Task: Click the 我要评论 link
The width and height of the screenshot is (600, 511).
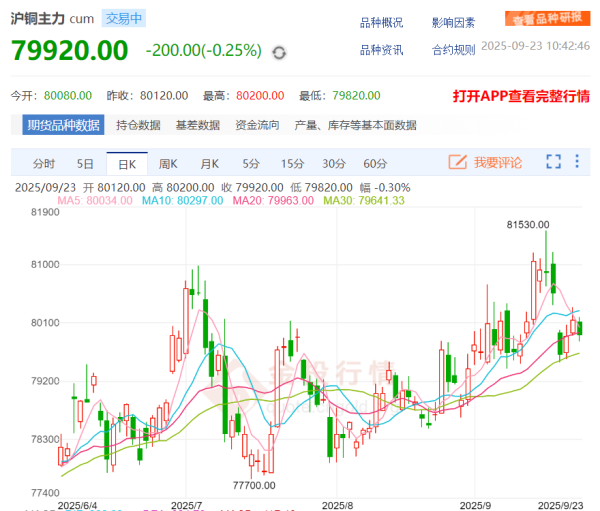Action: point(498,162)
